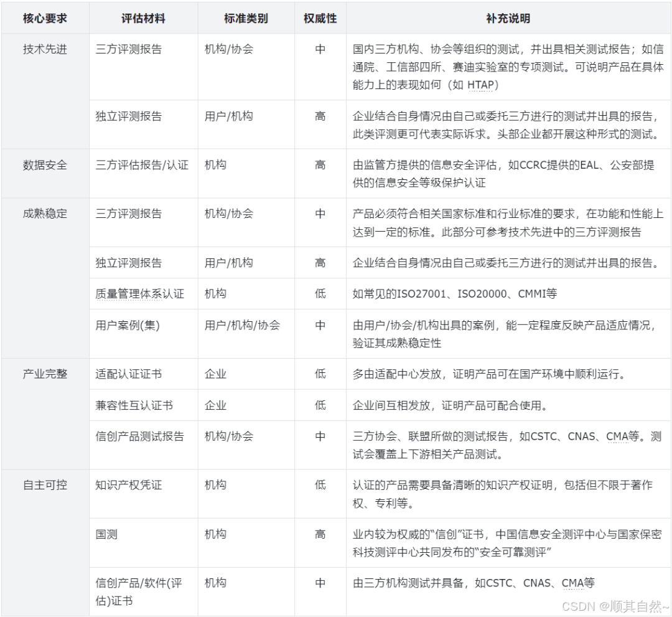Viewport: 672px width, 617px height.
Task: Click 独立评测报告 in the 技术先进 group
Action: point(129,116)
